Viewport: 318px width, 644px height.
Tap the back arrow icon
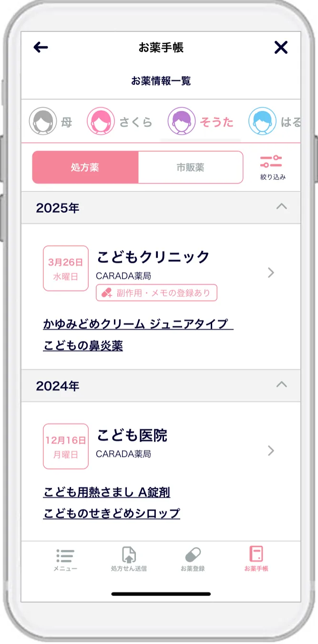point(41,47)
